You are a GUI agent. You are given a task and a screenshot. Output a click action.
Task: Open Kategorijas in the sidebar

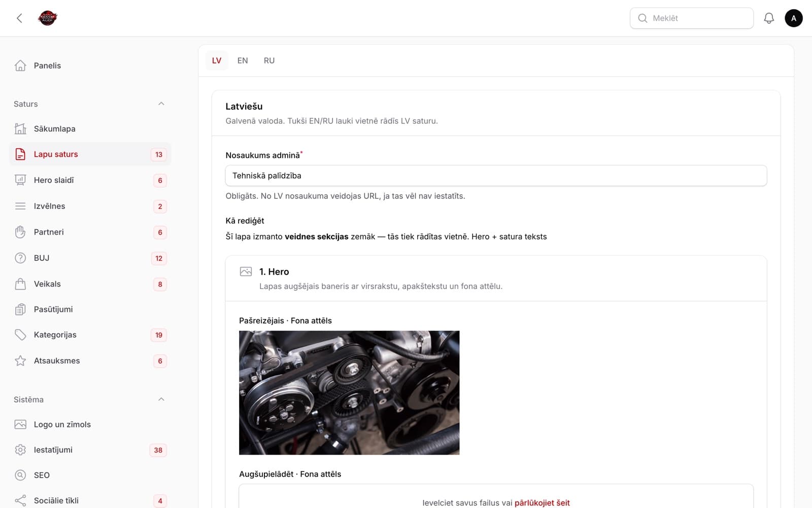90,335
